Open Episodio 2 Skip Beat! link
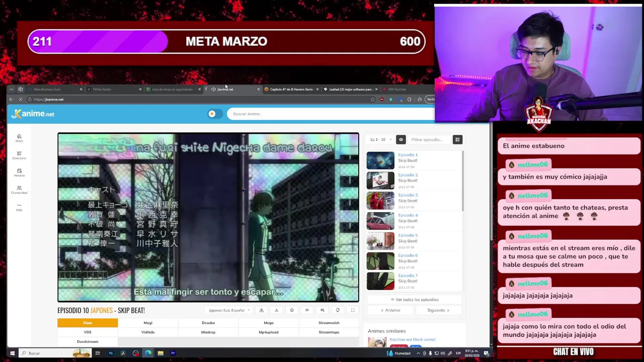Viewport: 644px width, 362px height. [x=408, y=180]
